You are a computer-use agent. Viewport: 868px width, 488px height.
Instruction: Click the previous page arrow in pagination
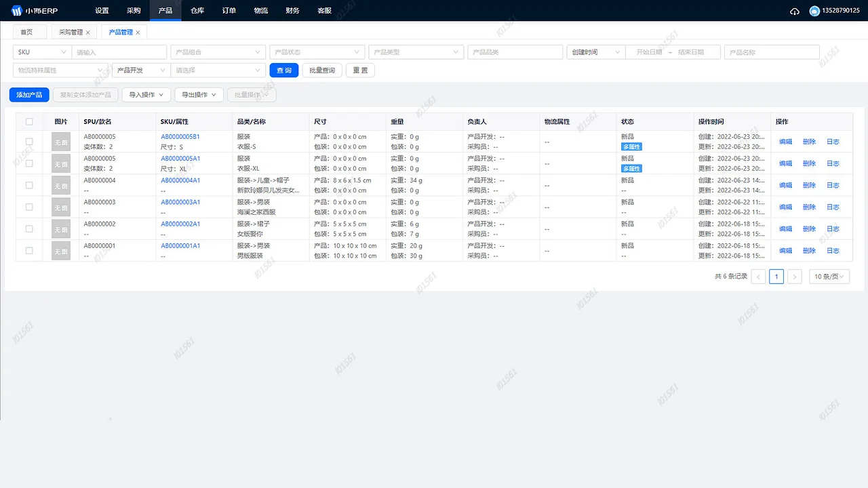pyautogui.click(x=758, y=277)
